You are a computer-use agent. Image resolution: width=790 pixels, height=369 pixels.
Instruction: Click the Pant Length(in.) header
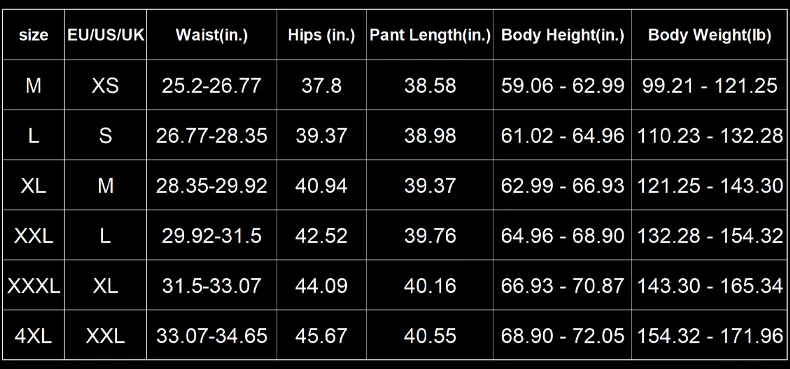pos(430,35)
